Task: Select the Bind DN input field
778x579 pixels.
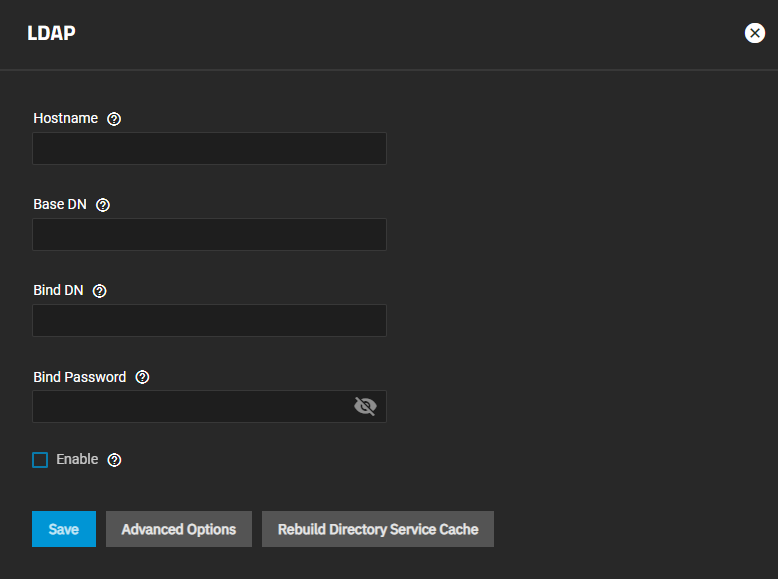Action: tap(209, 321)
